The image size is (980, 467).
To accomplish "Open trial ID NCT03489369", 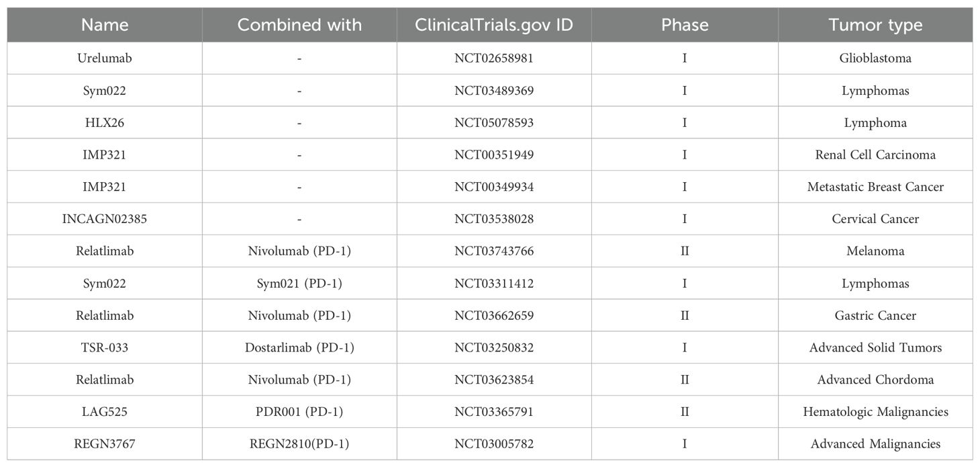I will [x=494, y=90].
